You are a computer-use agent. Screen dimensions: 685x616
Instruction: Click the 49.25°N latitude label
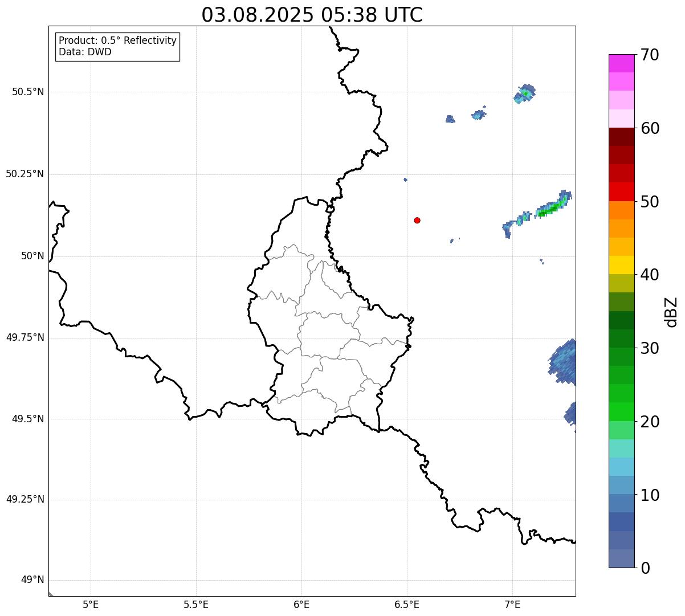click(x=25, y=500)
